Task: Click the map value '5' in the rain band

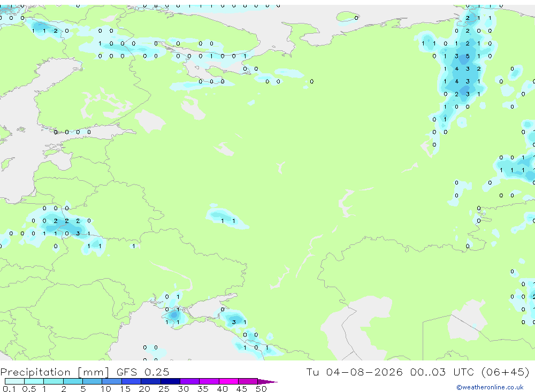Action: (468, 56)
